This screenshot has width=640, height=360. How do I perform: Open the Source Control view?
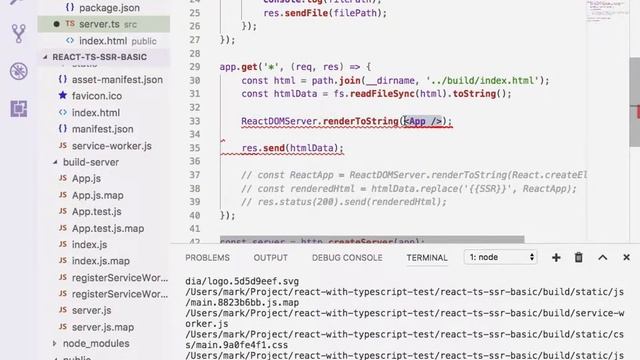pyautogui.click(x=19, y=34)
